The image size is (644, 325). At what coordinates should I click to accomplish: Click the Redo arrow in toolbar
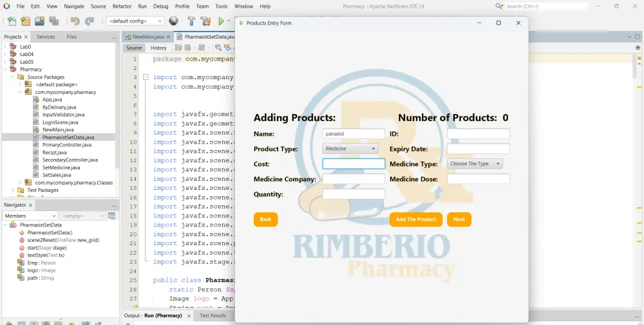click(x=89, y=21)
